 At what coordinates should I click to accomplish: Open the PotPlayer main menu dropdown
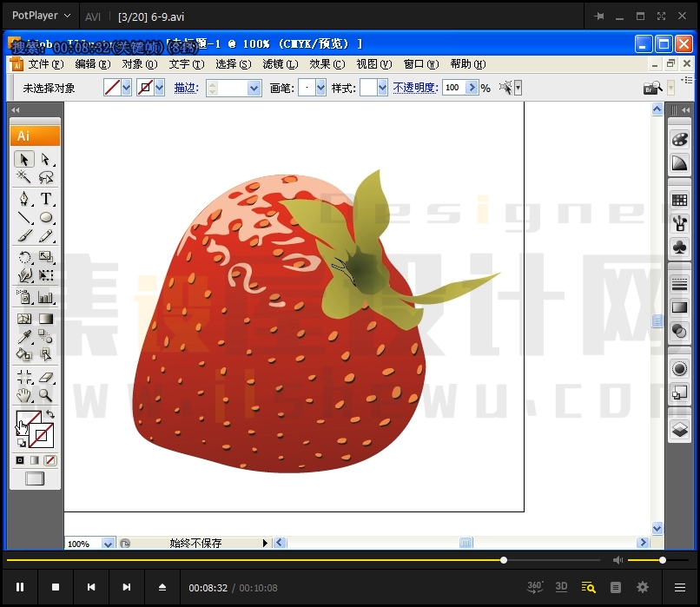41,16
